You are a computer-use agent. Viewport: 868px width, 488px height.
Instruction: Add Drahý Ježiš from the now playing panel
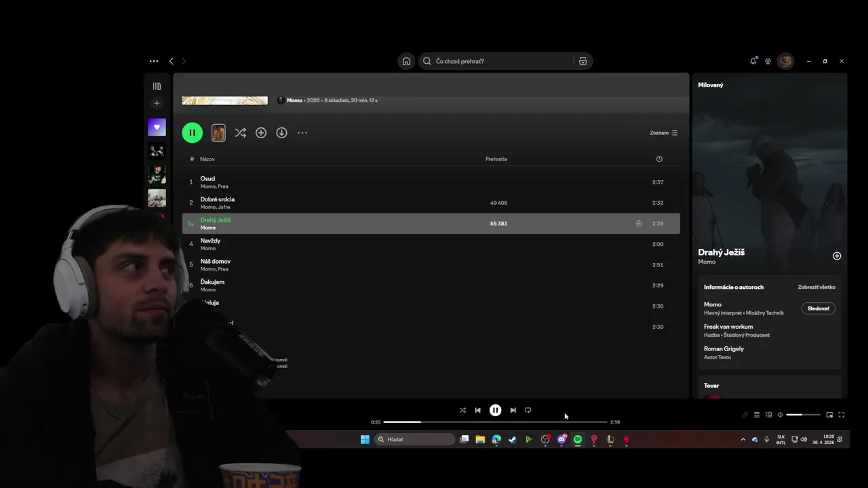(837, 256)
